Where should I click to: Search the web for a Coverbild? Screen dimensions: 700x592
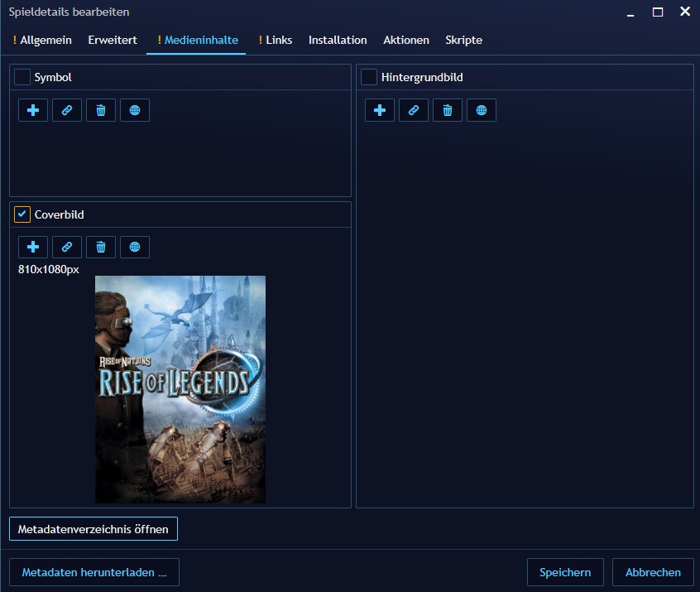tap(135, 247)
